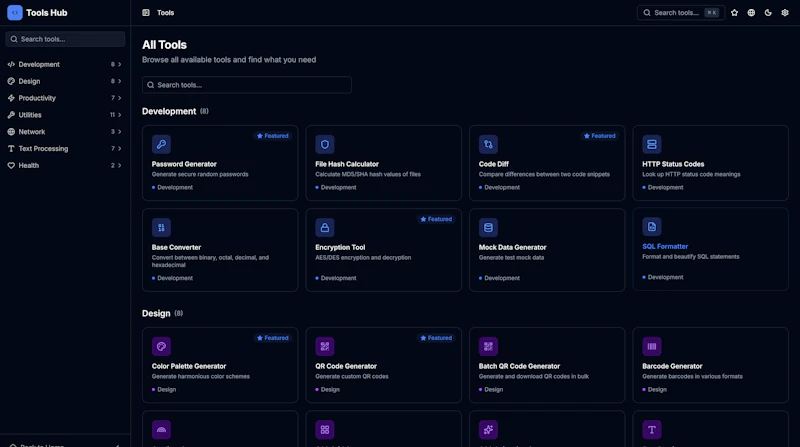Open the Batch QR Code Generator icon
Screen dimensions: 800x447
[x=488, y=346]
